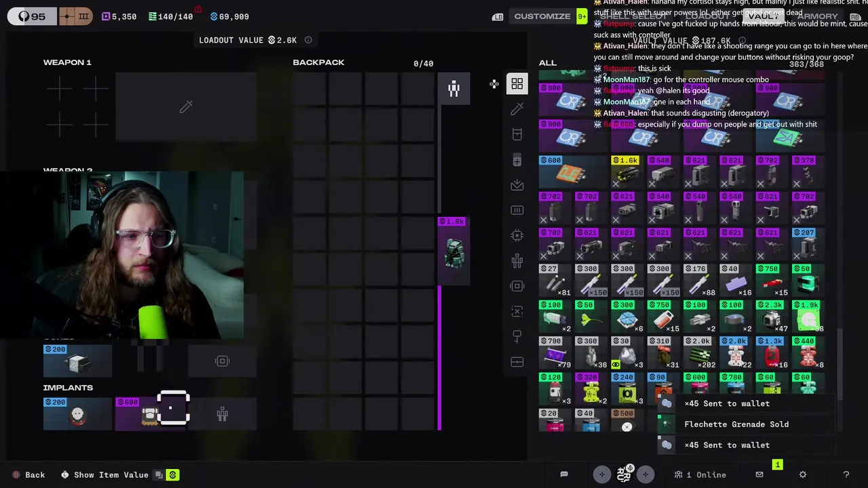Select the 1.9k-value green vault item
This screenshot has width=868, height=488.
pos(808,317)
